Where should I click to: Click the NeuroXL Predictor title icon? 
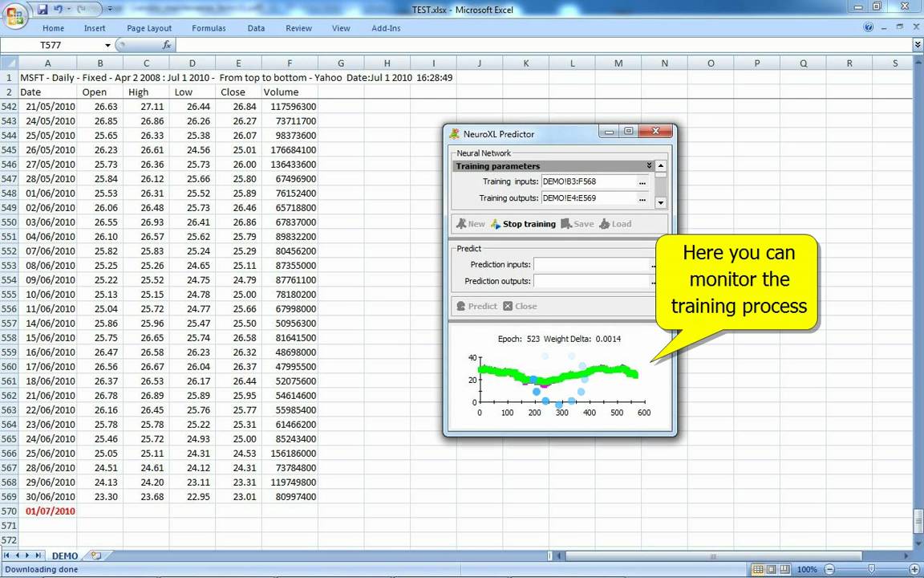pyautogui.click(x=454, y=134)
